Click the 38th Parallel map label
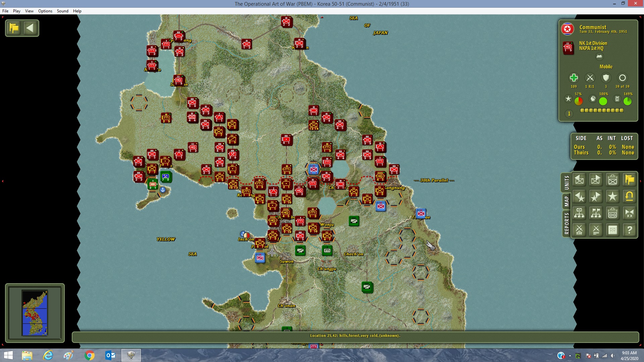 click(x=434, y=180)
